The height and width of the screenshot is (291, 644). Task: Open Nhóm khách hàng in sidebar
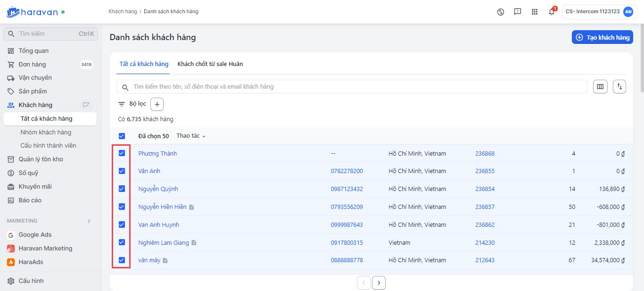click(46, 133)
